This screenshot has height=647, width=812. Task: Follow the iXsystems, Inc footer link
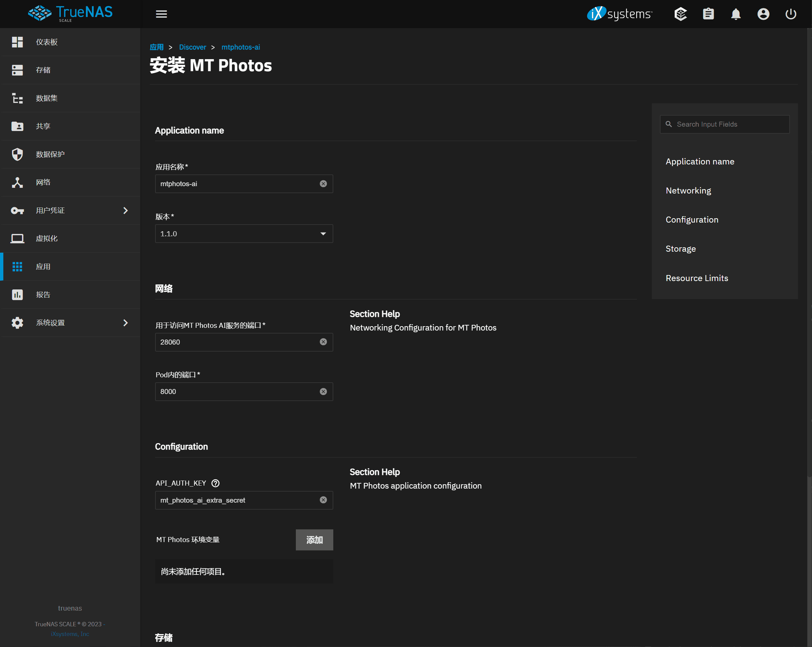pos(70,634)
